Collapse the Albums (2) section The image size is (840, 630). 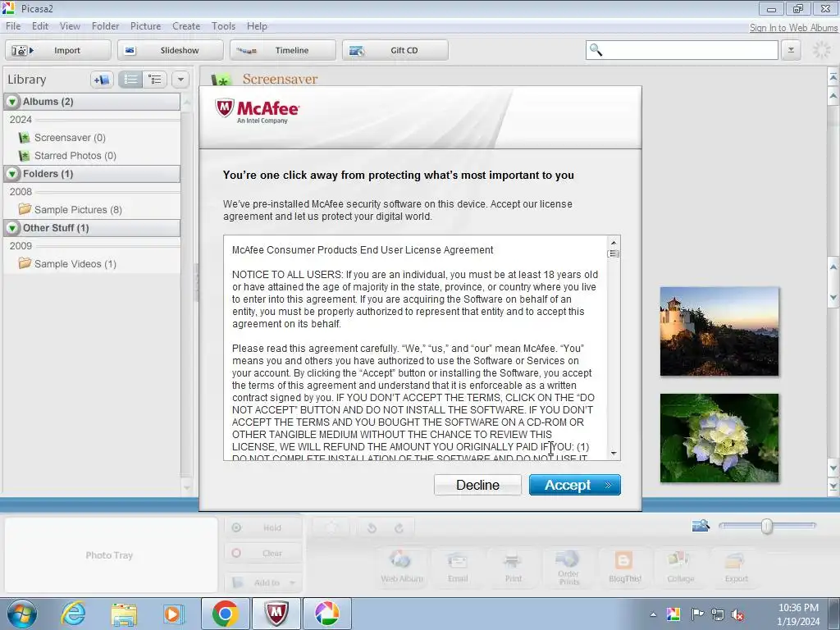tap(12, 101)
